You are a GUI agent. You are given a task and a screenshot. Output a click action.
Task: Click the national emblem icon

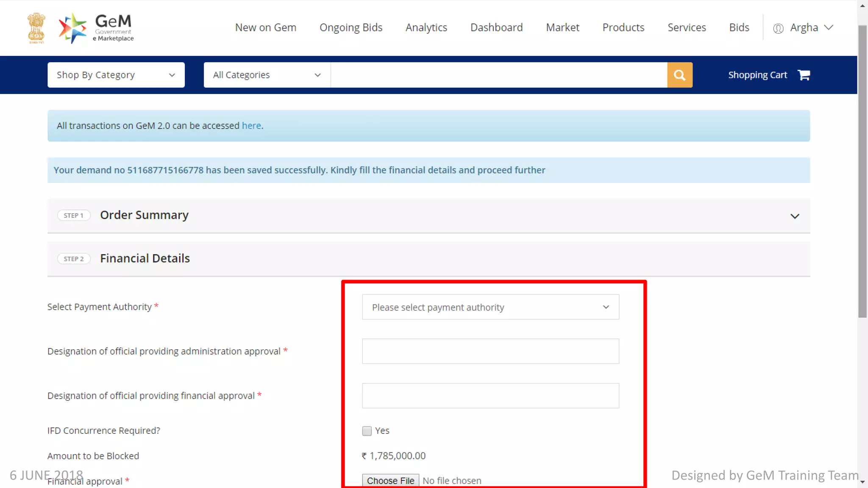pyautogui.click(x=36, y=28)
